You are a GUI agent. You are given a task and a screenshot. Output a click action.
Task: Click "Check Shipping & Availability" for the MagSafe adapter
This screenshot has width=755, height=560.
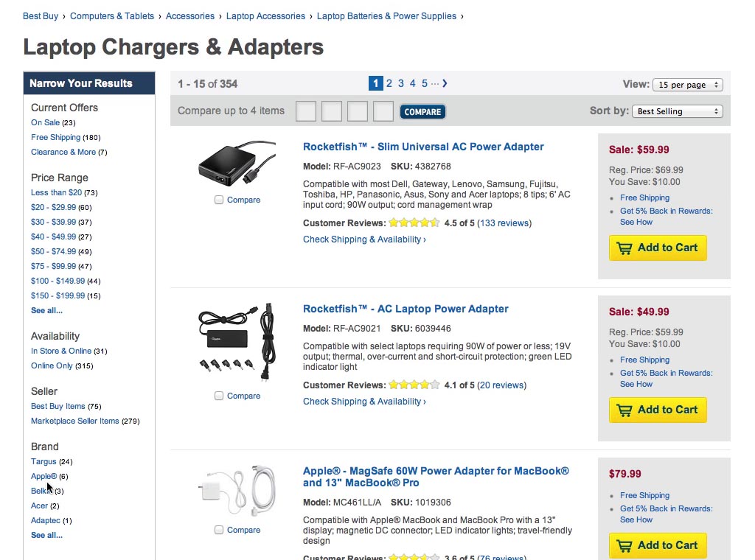364,559
